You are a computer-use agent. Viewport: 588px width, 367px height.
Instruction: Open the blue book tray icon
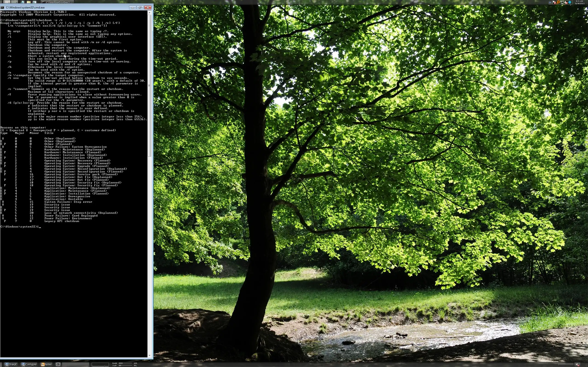click(570, 3)
